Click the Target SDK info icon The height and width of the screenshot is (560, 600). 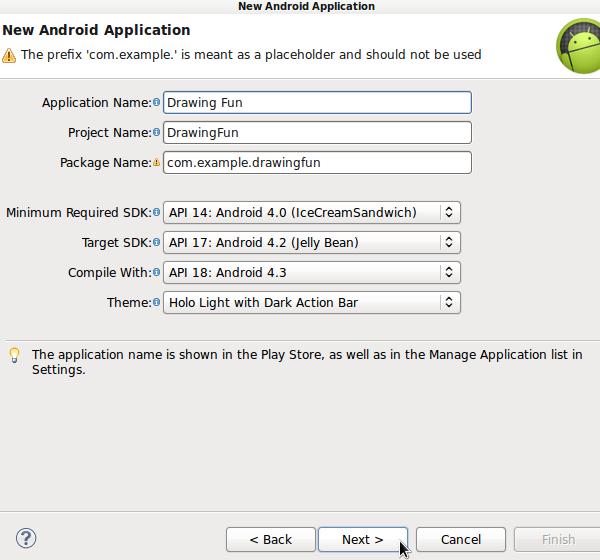click(x=157, y=242)
